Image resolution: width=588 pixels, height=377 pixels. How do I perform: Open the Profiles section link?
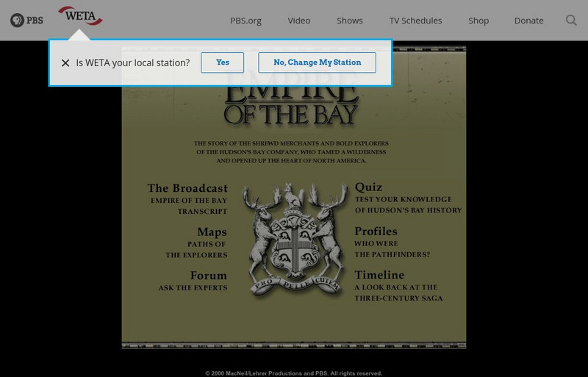click(x=376, y=231)
